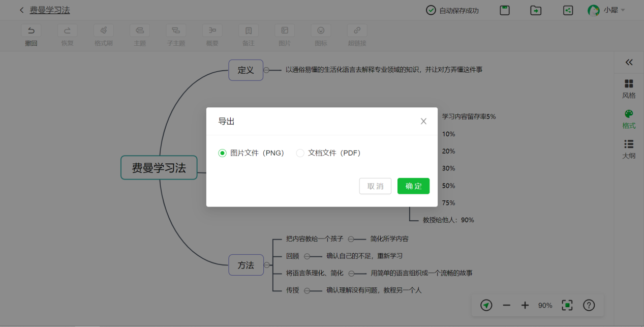Select the 文档文件（PDF）export option
This screenshot has height=327, width=644.
[x=300, y=153]
